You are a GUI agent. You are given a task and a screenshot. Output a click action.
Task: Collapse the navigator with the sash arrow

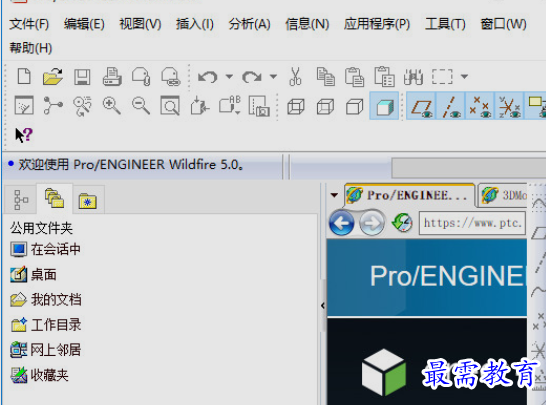(x=323, y=305)
